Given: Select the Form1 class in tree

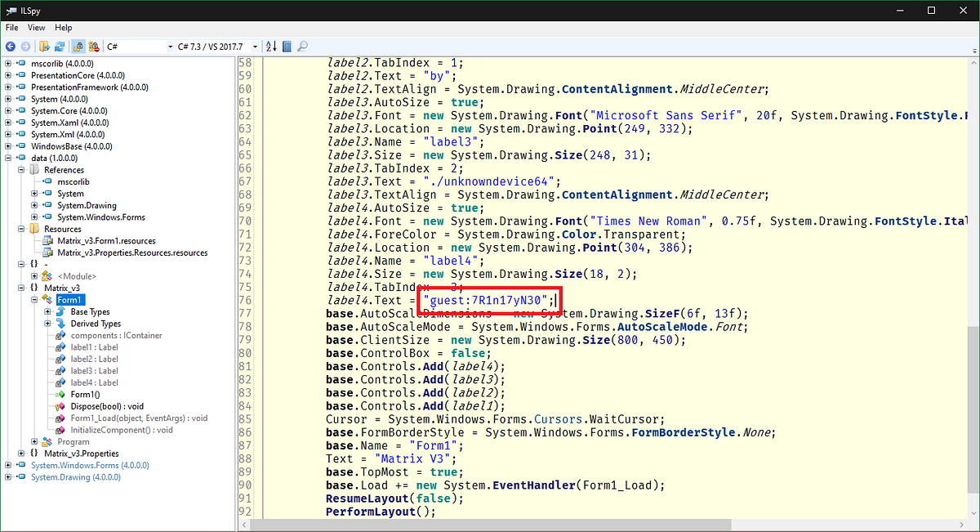Looking at the screenshot, I should [x=69, y=300].
